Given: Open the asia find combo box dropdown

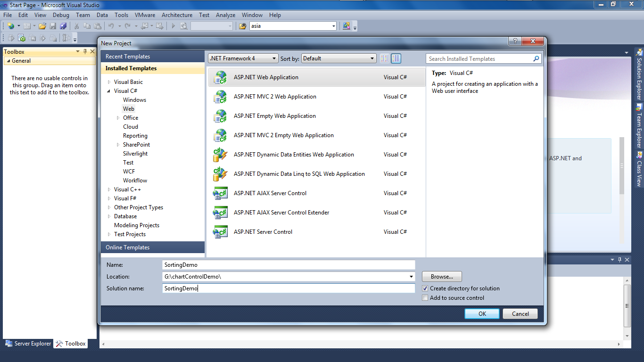Looking at the screenshot, I should click(334, 26).
